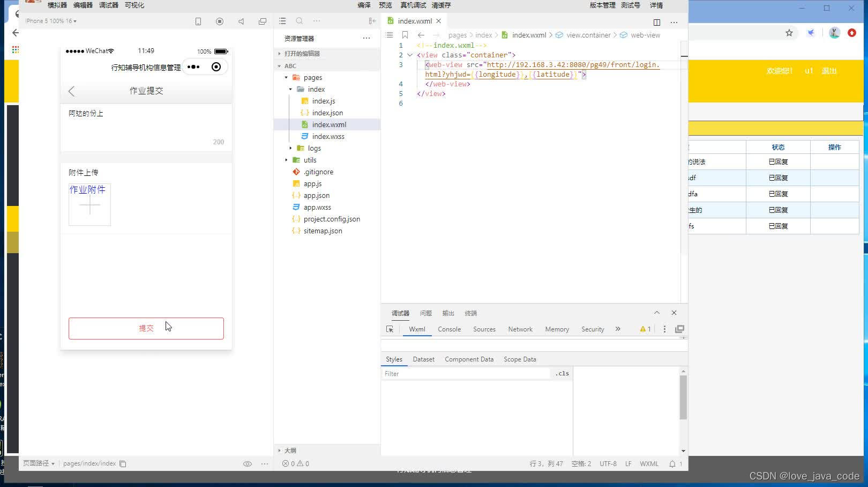Click the simulator record/stop icon
The height and width of the screenshot is (487, 868).
(x=220, y=21)
